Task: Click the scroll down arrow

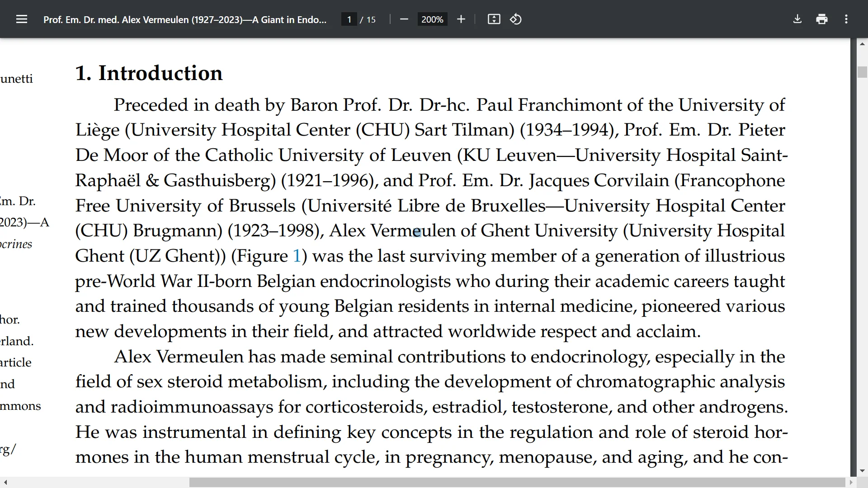Action: coord(862,471)
